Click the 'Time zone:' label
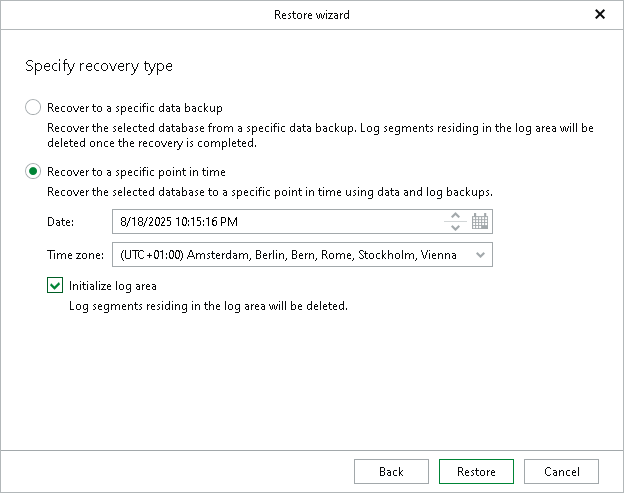624x493 pixels. 75,255
